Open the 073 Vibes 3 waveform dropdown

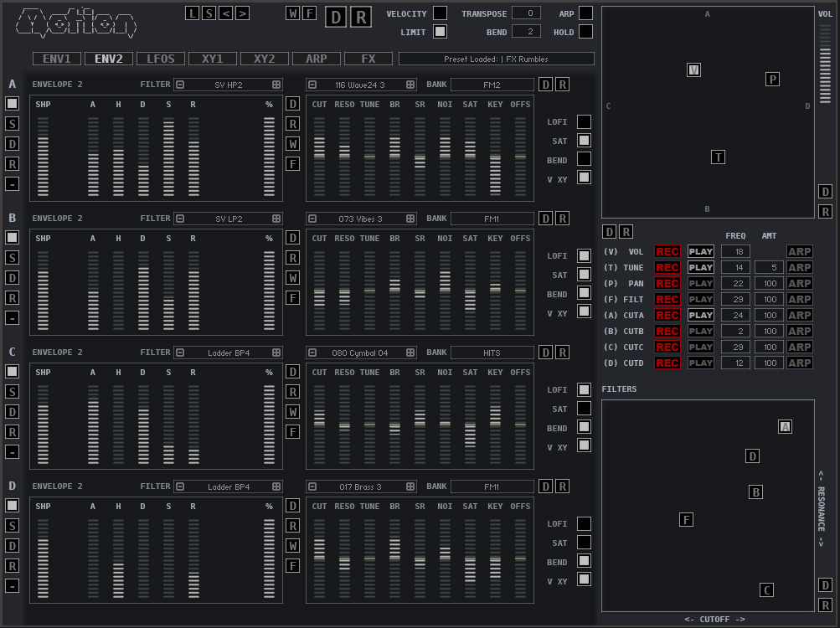pyautogui.click(x=361, y=219)
